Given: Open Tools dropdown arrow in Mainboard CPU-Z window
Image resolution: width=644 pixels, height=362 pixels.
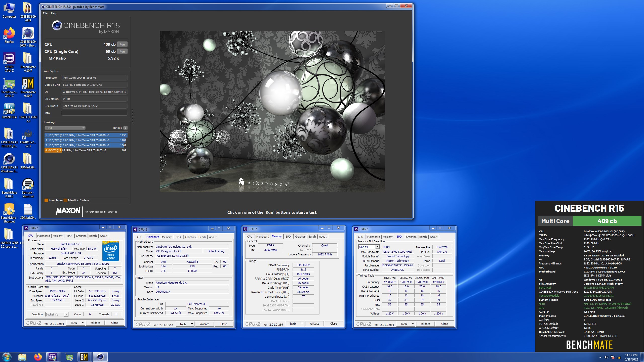Looking at the screenshot, I should [192, 324].
